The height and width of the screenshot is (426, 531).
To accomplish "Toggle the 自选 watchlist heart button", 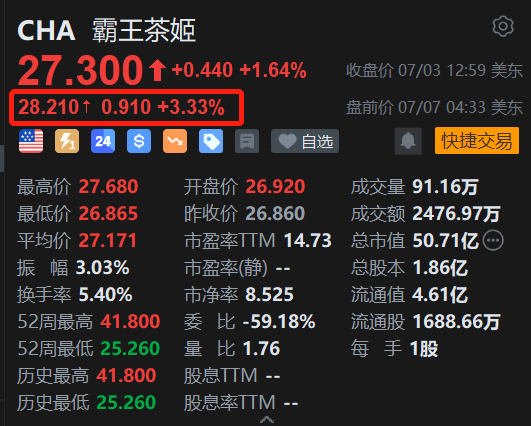I will click(x=305, y=141).
